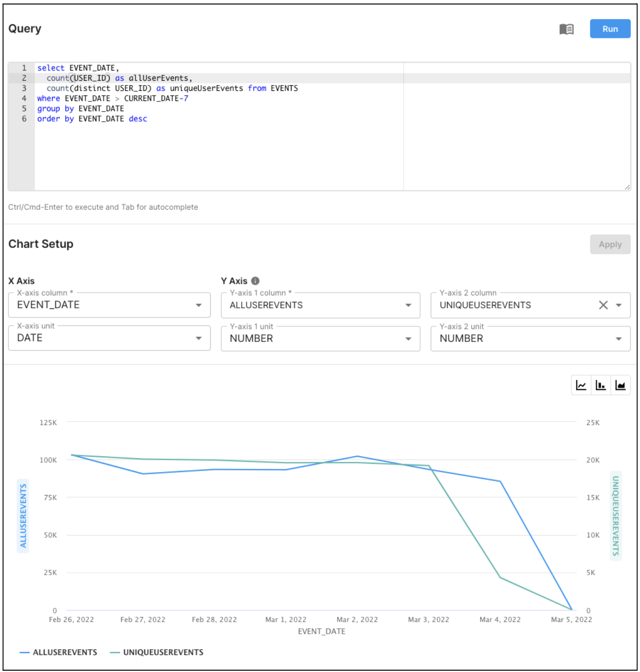Switch to the bar chart icon
The image size is (640, 672).
pyautogui.click(x=600, y=385)
